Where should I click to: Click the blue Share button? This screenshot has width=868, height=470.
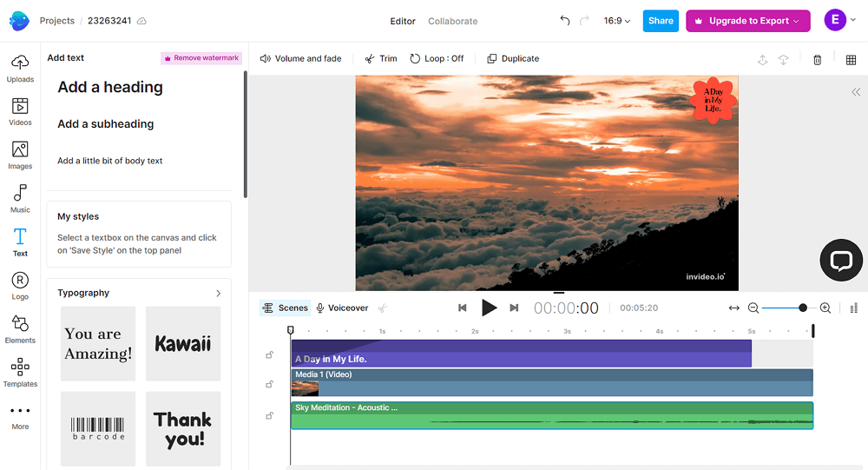[661, 21]
